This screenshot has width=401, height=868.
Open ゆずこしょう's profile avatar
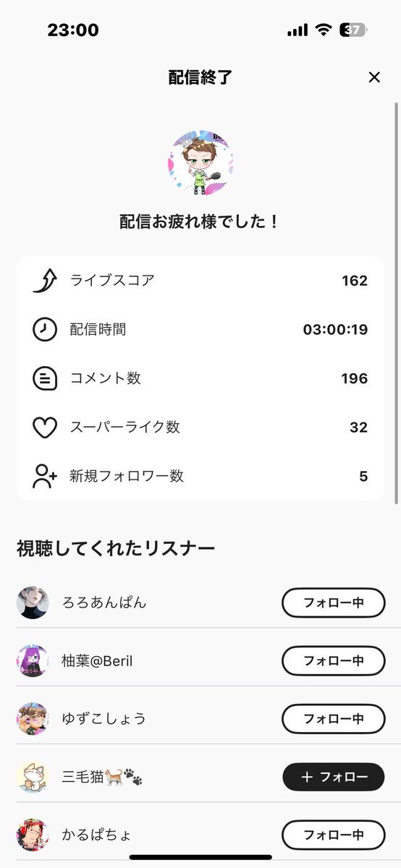pyautogui.click(x=33, y=718)
